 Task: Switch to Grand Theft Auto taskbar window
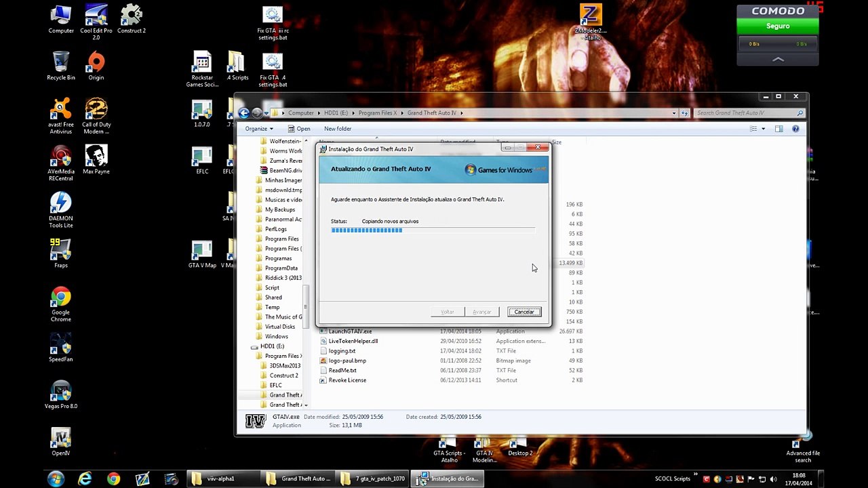coord(298,479)
